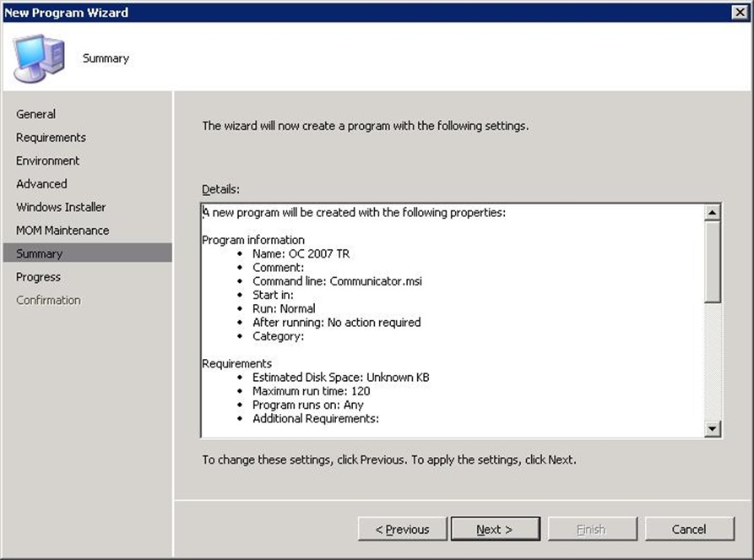
Task: Open the Requirements step in sidebar
Action: pyautogui.click(x=51, y=138)
